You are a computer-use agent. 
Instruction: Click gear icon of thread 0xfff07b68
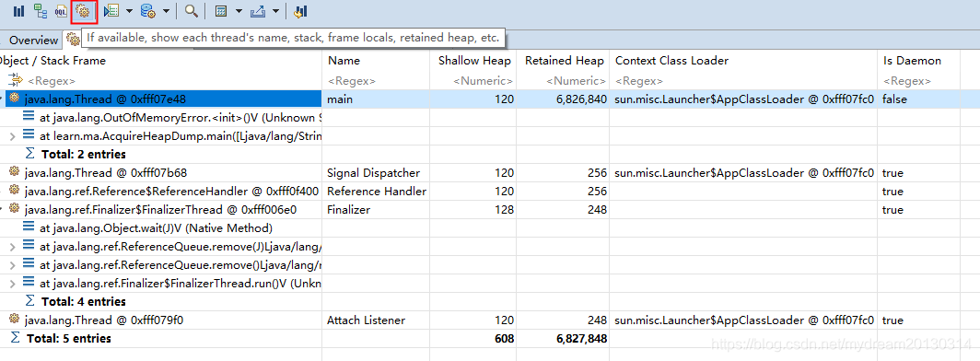coord(14,172)
